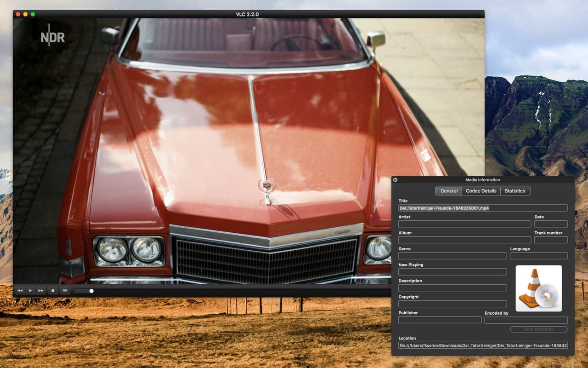Select the Description field

452,287
